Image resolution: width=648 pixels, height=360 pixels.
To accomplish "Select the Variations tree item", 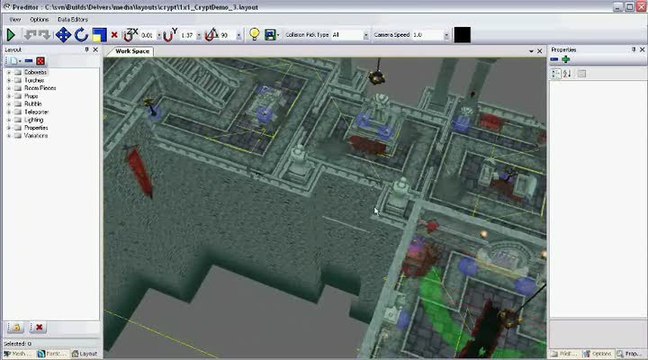I will pos(36,136).
